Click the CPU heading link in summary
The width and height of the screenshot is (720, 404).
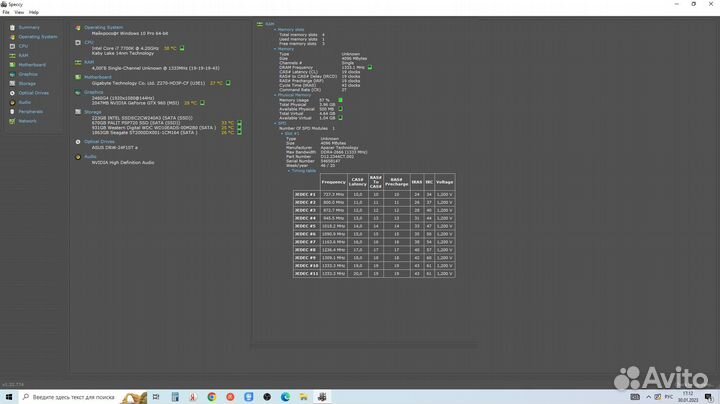(x=89, y=42)
